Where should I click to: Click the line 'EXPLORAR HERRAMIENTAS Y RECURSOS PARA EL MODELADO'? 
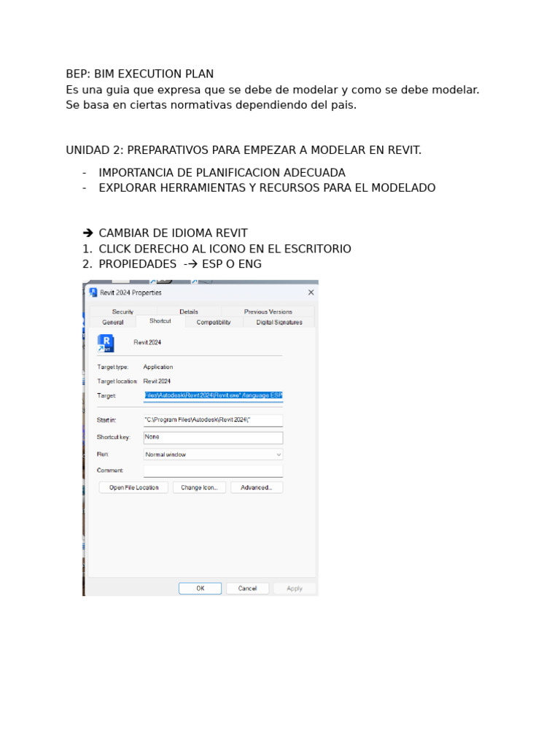click(x=267, y=187)
